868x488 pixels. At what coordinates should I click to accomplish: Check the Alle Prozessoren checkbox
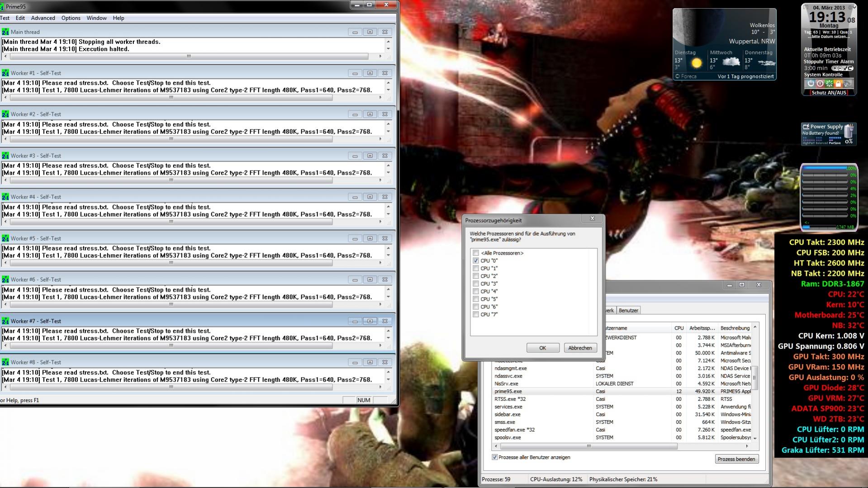click(475, 253)
